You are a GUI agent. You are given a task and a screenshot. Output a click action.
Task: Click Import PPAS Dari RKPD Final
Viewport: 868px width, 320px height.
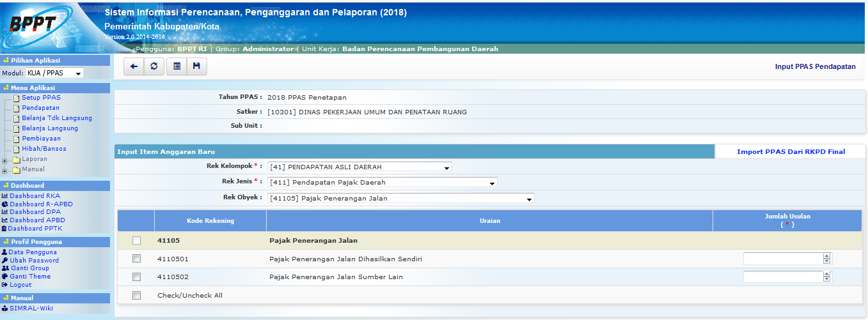(791, 151)
